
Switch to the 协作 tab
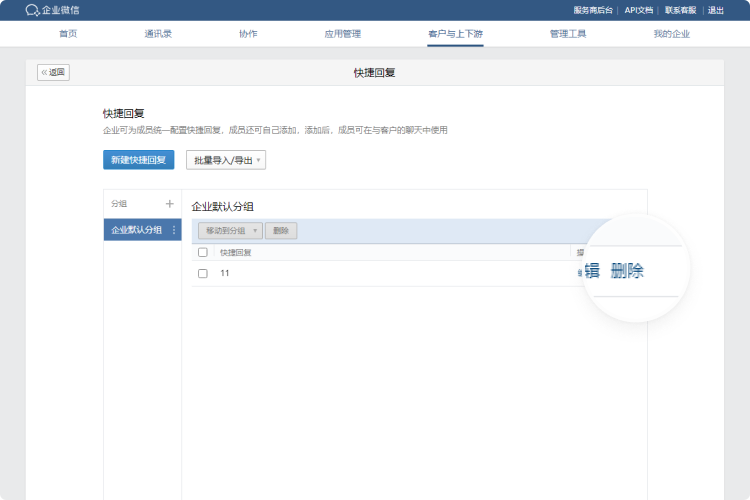tap(248, 33)
